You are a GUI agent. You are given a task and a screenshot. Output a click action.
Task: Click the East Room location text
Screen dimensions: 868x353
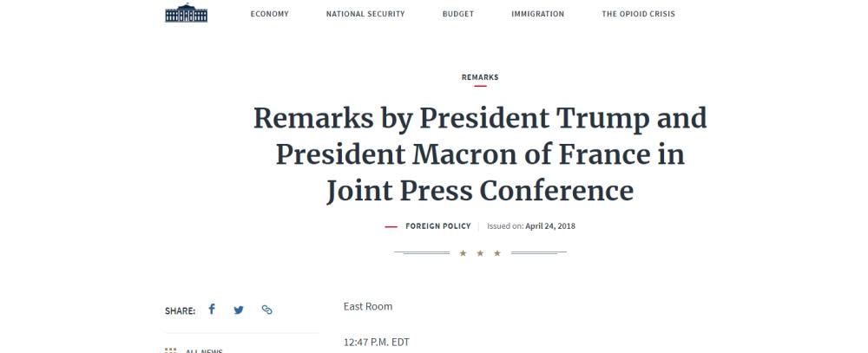pyautogui.click(x=367, y=306)
